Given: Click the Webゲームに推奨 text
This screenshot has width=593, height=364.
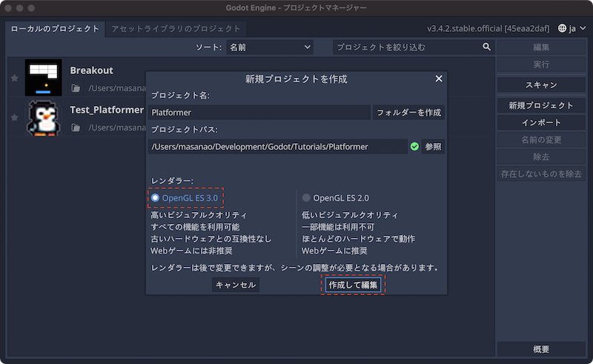Looking at the screenshot, I should click(334, 251).
